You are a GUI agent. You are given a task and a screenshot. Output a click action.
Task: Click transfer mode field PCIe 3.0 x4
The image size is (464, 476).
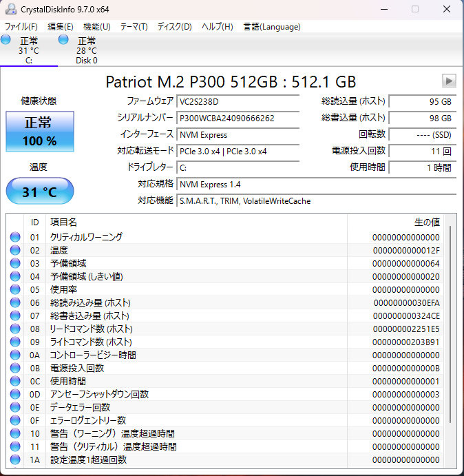(x=238, y=151)
